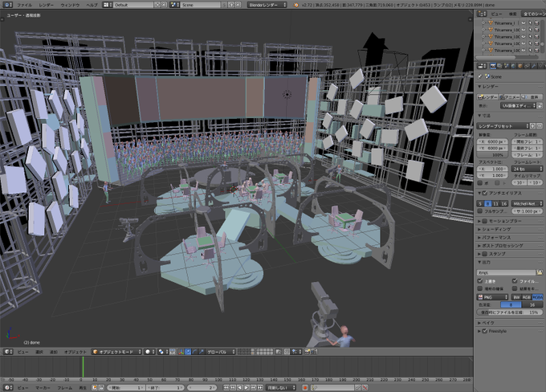Image resolution: width=546 pixels, height=392 pixels.
Task: Adjust the resolution percentage 100% slider
Action: point(492,155)
